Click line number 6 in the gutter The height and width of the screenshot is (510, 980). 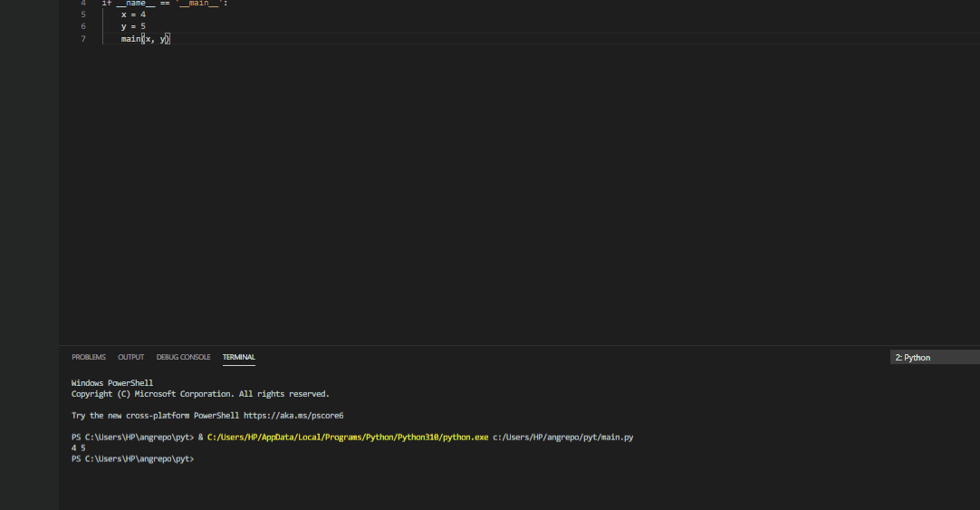83,26
